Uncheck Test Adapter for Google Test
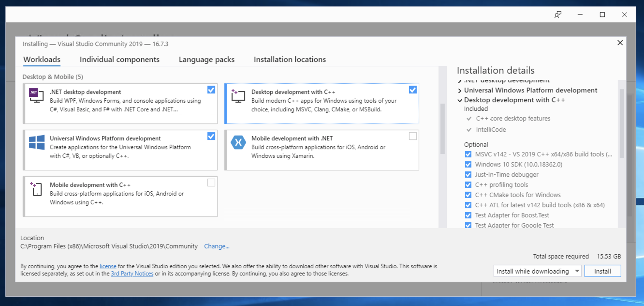 coord(468,225)
